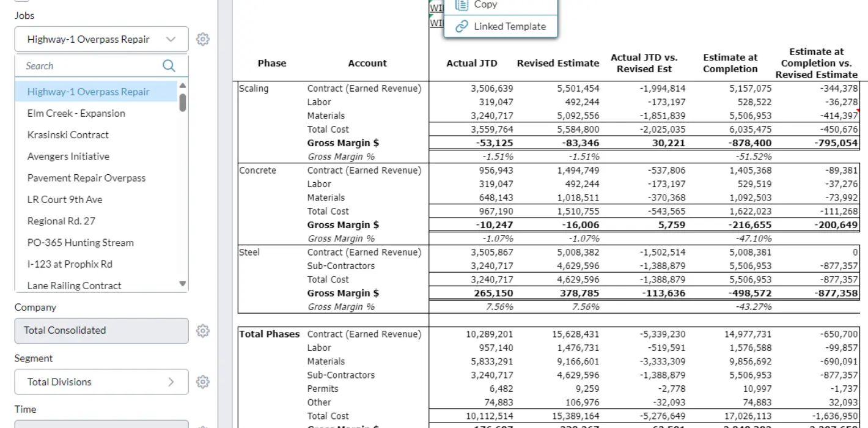Select Avengers Initiative job

97,157
